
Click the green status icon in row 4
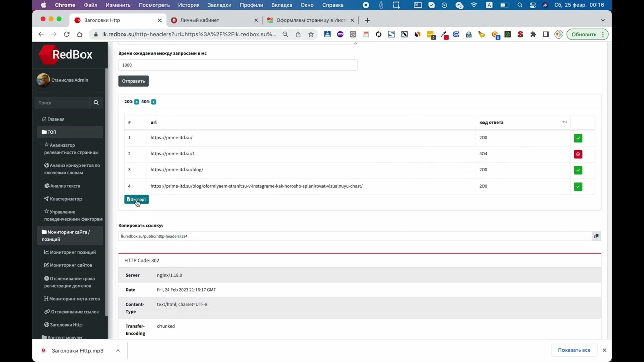tap(578, 186)
